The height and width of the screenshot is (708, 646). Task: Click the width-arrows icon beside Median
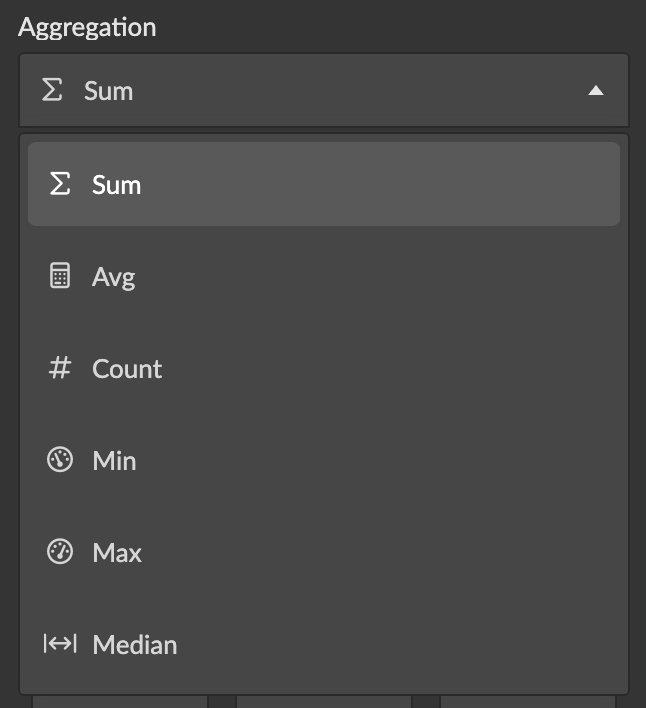coord(60,644)
